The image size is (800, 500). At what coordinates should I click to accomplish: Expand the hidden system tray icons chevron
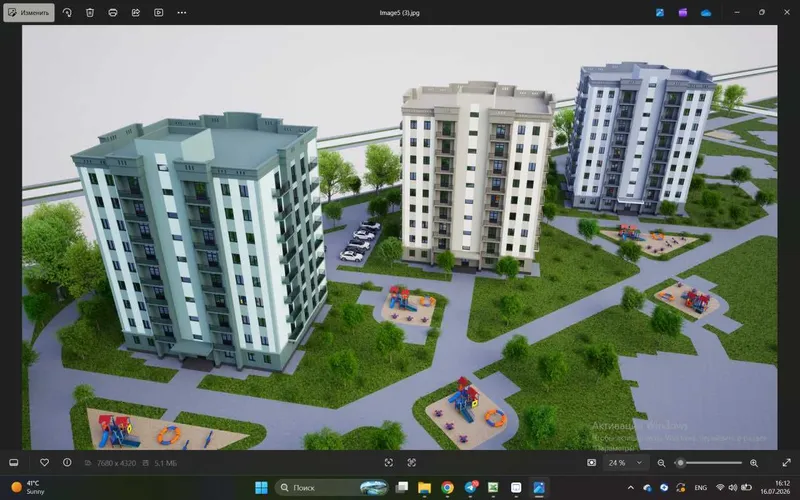(x=631, y=488)
